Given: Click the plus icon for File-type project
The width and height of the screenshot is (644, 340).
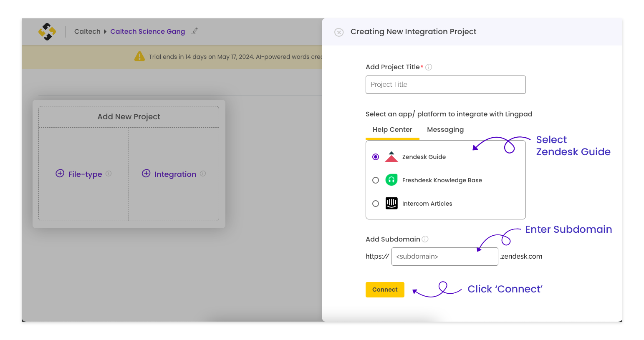Looking at the screenshot, I should [60, 174].
